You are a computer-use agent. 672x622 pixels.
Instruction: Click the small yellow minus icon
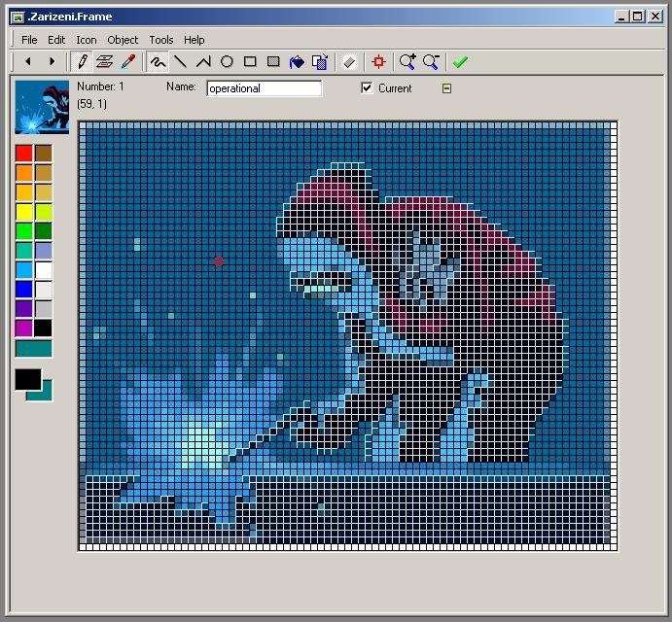point(446,88)
